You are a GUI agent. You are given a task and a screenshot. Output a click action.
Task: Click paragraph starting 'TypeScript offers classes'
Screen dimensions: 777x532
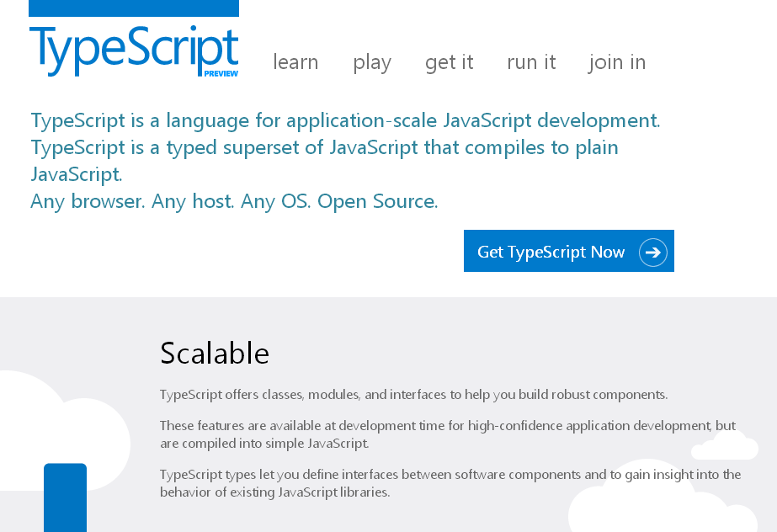coord(413,394)
